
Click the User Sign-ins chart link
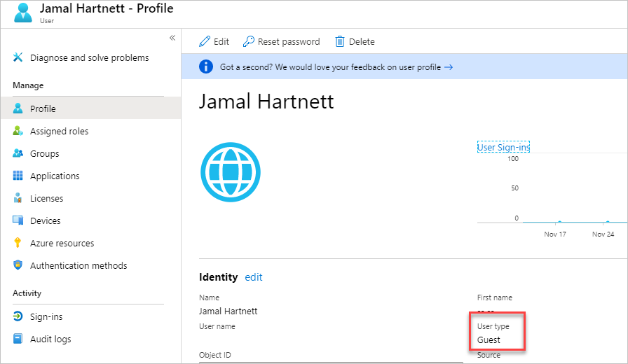[x=503, y=147]
